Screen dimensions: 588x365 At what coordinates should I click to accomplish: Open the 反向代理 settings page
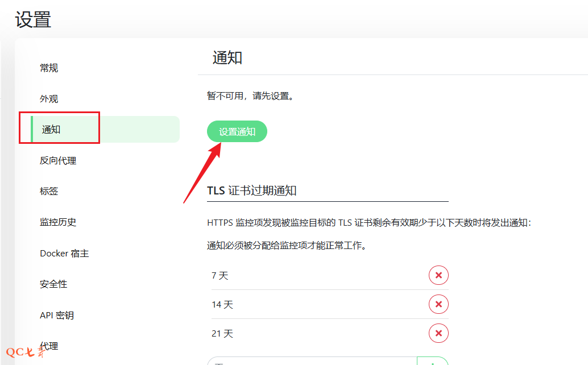pos(58,161)
